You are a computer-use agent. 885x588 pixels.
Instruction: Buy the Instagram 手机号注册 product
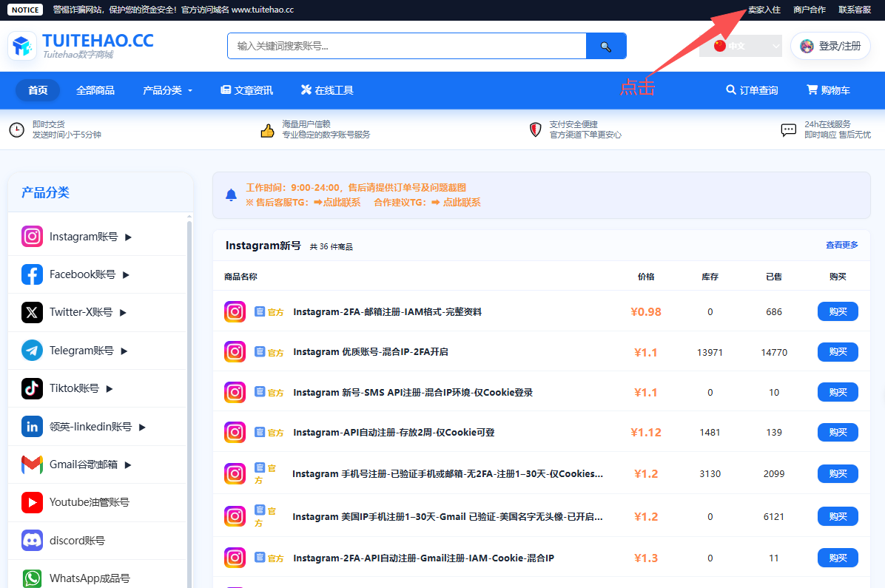(838, 473)
